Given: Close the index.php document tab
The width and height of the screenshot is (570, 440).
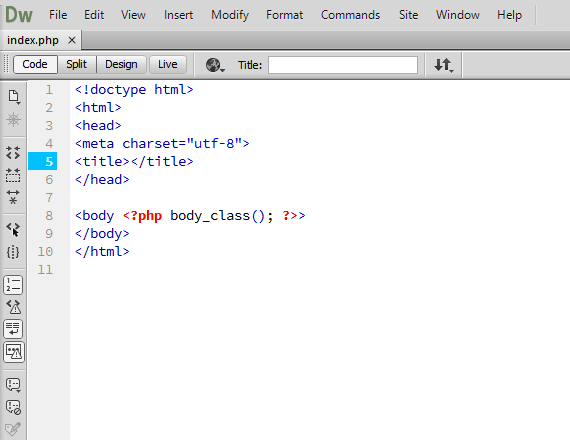Looking at the screenshot, I should pos(72,40).
